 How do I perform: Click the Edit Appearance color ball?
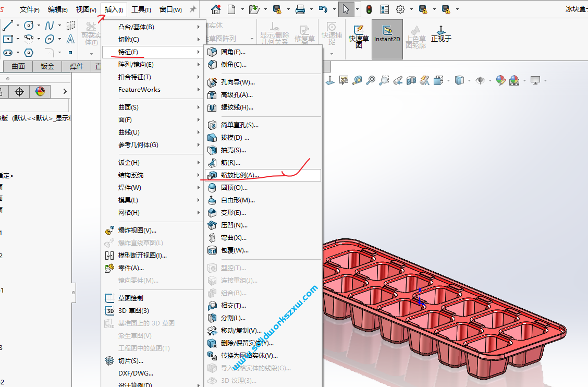pos(501,80)
